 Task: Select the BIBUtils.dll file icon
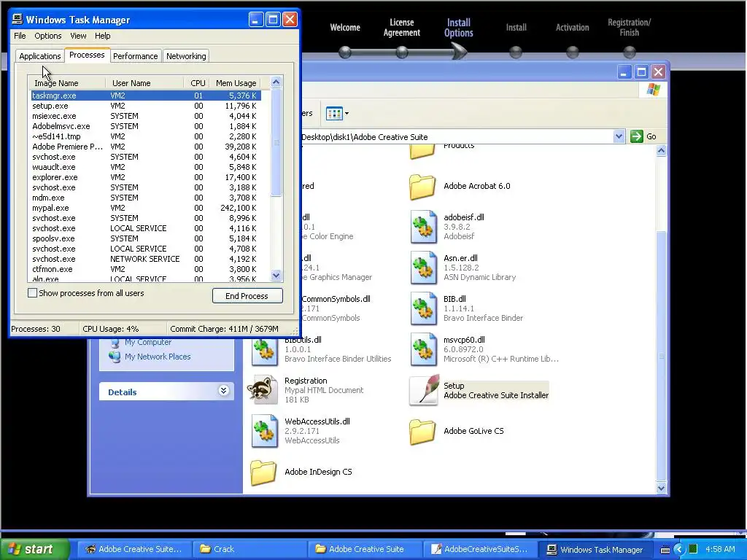[264, 352]
